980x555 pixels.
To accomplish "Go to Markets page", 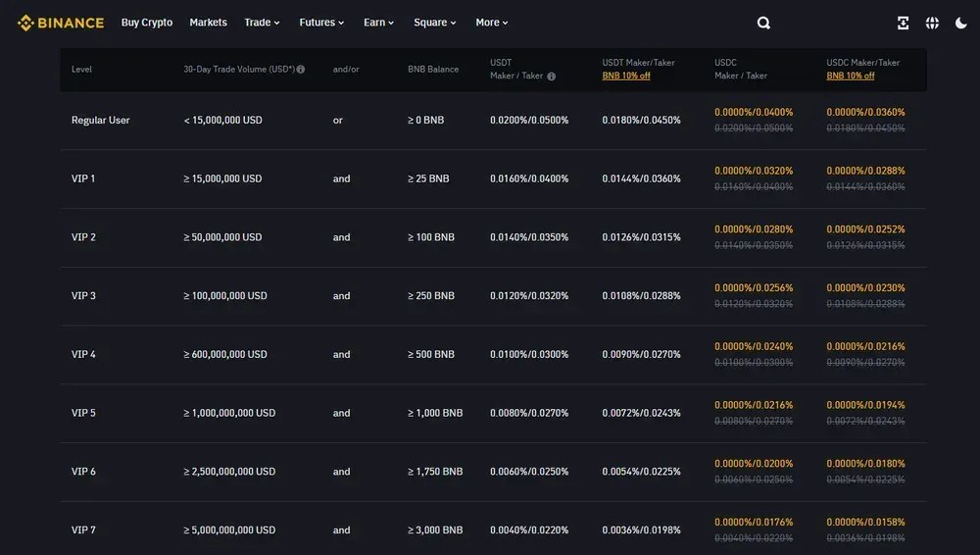I will coord(208,22).
